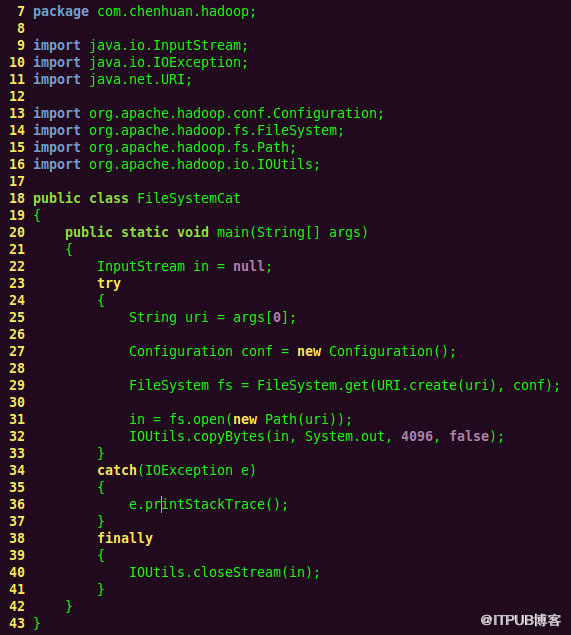
Task: Click closing brace on line 42
Action: point(69,606)
